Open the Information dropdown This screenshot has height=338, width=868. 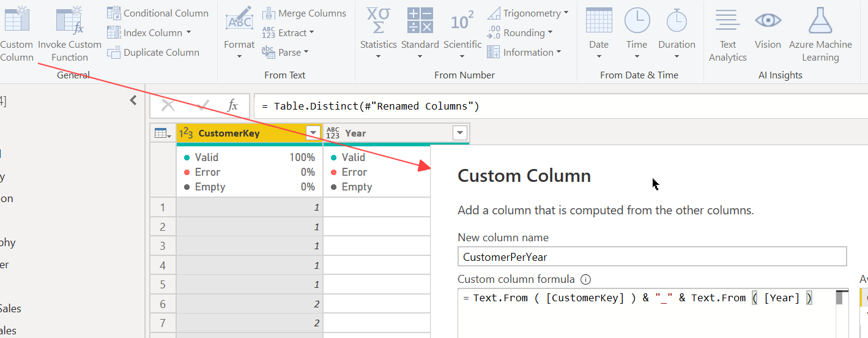pos(524,52)
